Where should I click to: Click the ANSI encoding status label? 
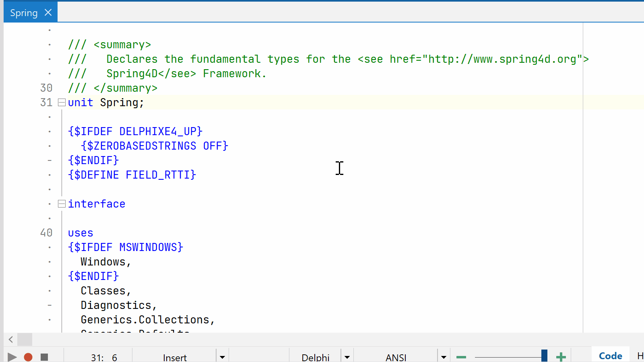point(396,358)
